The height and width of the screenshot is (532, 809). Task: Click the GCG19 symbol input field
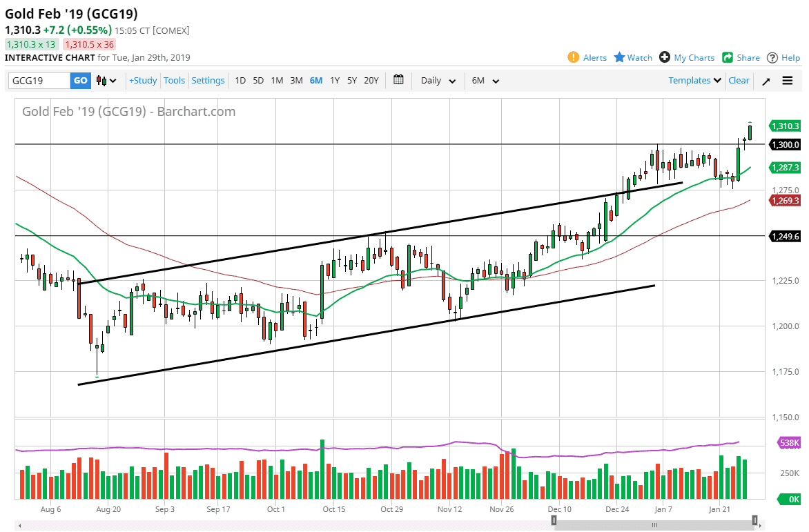39,81
